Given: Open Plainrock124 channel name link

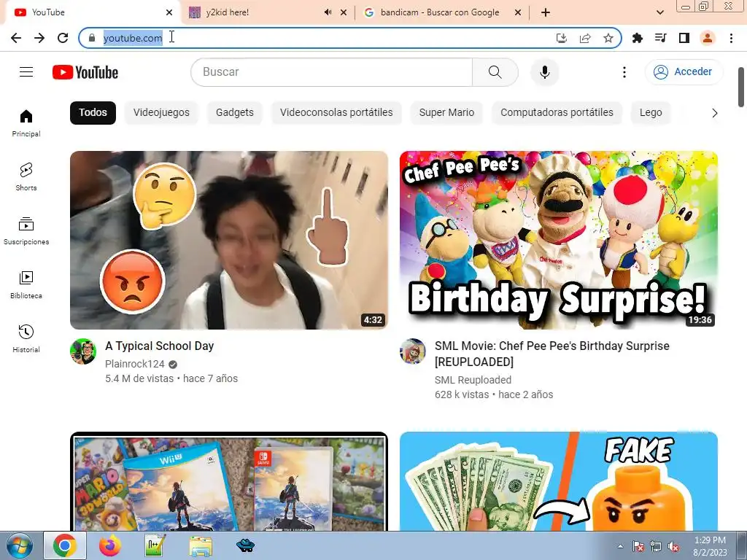Looking at the screenshot, I should (x=135, y=365).
